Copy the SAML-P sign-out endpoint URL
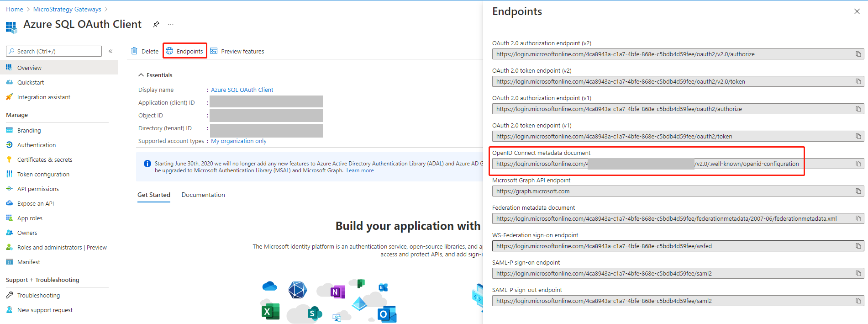Image resolution: width=868 pixels, height=324 pixels. click(858, 301)
